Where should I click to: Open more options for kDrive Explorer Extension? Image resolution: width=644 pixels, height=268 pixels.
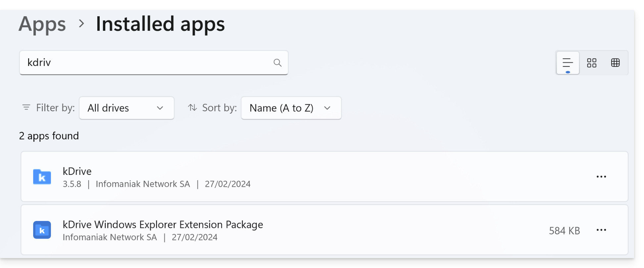[x=601, y=230]
